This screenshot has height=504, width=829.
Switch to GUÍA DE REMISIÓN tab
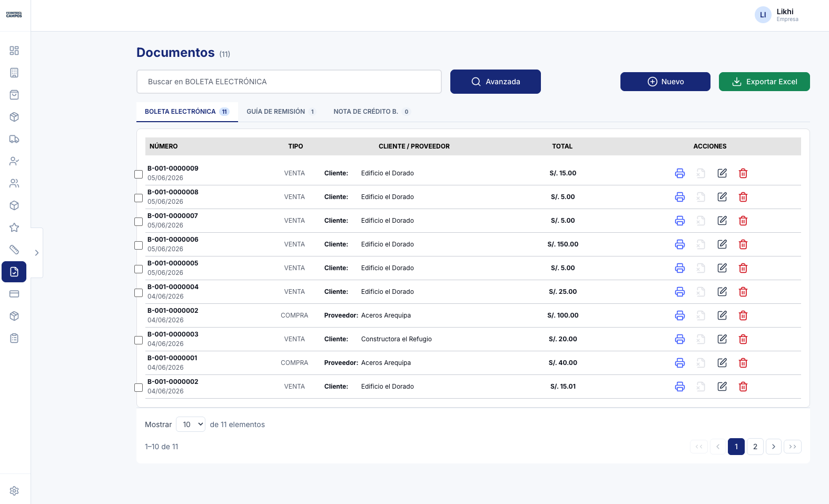pyautogui.click(x=281, y=112)
